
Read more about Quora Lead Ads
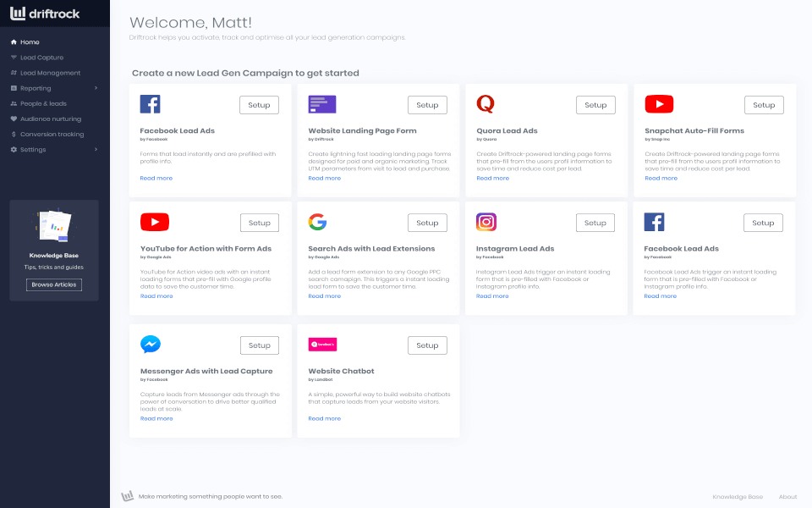[493, 179]
